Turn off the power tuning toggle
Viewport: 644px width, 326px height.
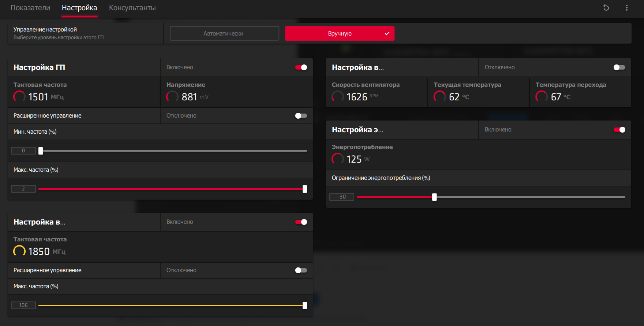(619, 130)
